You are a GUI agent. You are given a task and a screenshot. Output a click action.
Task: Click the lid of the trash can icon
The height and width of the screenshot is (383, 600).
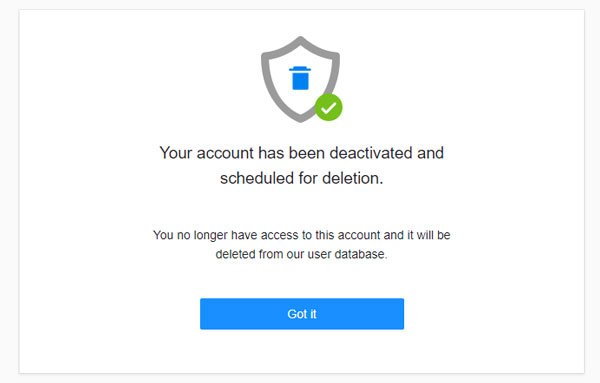(300, 69)
